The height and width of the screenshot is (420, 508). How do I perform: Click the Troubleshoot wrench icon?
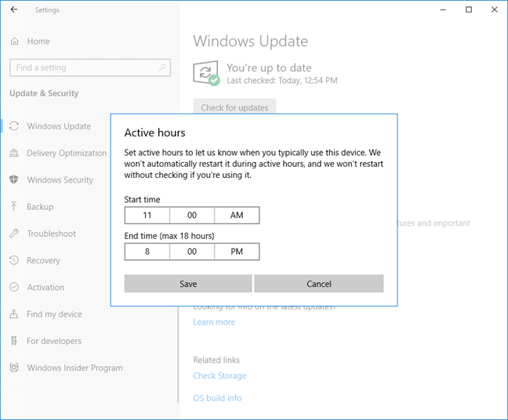[14, 234]
